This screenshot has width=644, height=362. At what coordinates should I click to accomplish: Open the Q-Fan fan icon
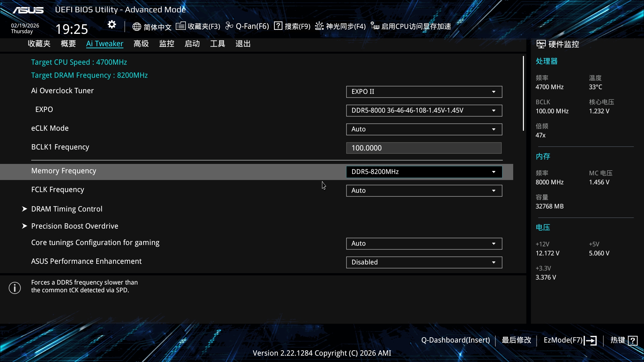point(229,26)
